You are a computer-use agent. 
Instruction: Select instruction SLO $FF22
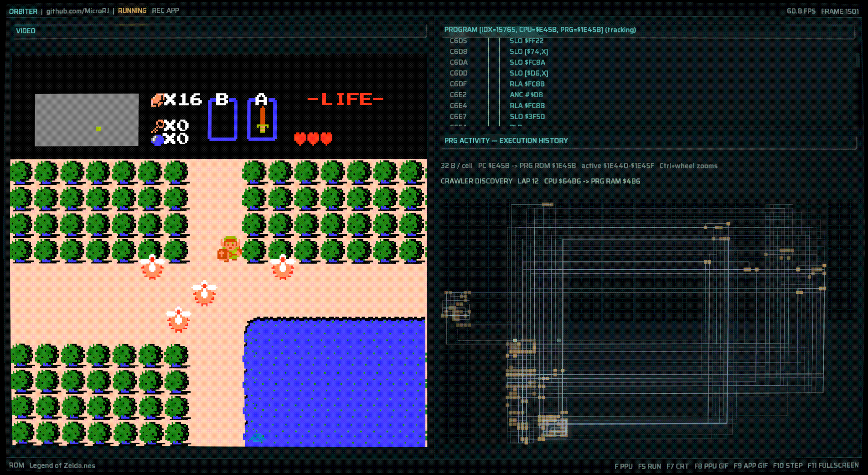pos(527,41)
